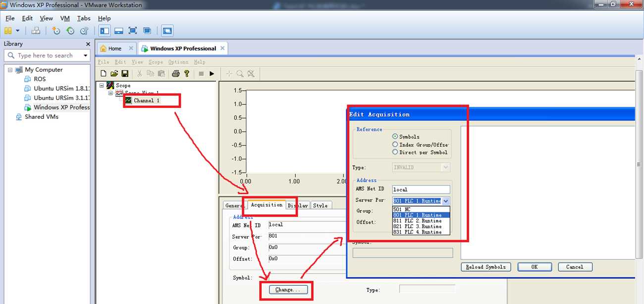Open the VMware File menu

click(10, 18)
